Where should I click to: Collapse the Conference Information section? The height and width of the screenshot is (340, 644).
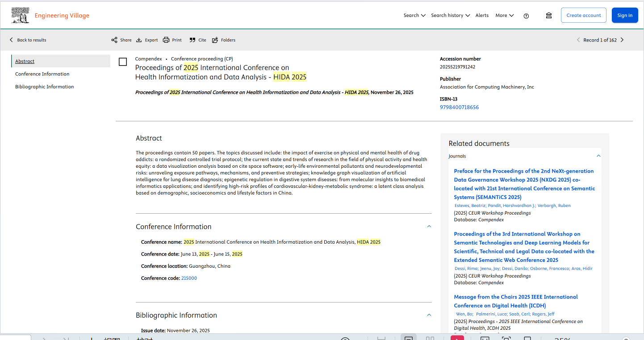(x=429, y=227)
